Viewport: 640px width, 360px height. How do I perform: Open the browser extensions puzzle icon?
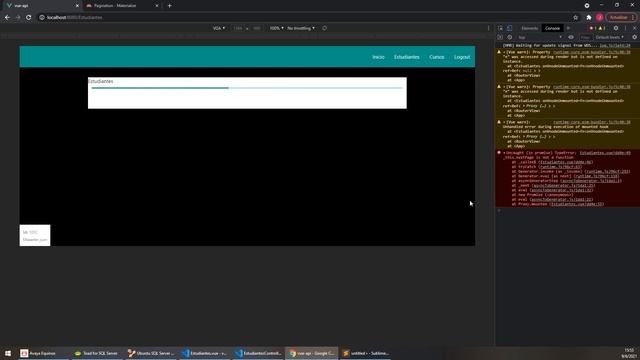point(589,18)
